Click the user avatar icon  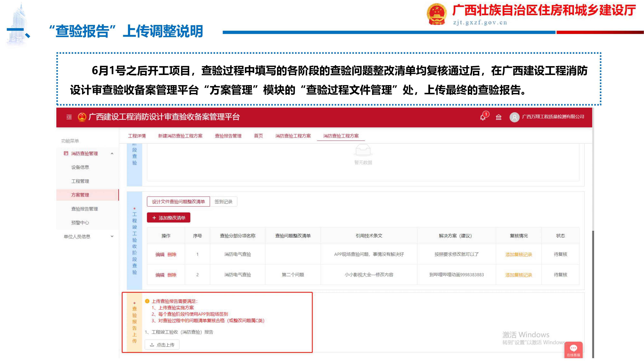514,117
